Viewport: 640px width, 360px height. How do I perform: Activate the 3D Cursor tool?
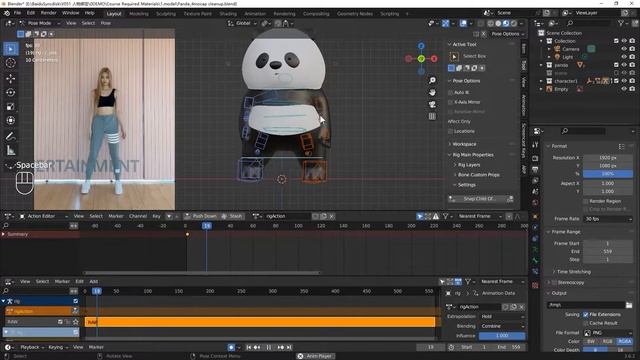[11, 63]
